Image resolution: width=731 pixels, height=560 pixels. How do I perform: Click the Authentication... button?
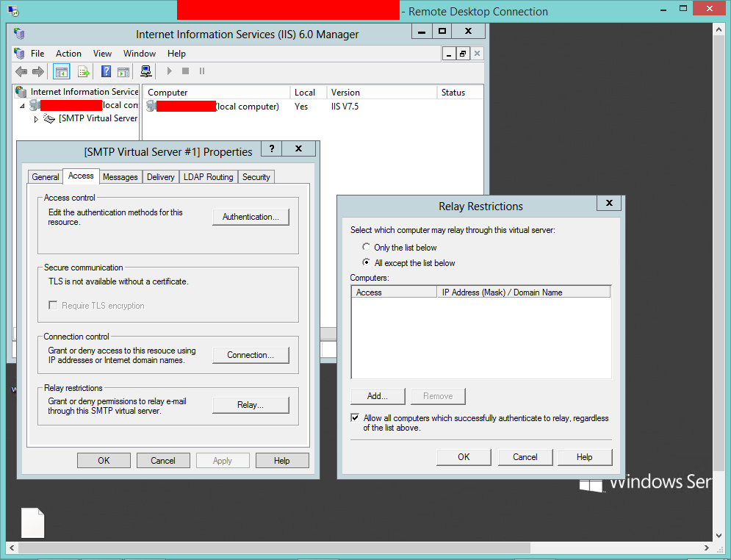[251, 217]
